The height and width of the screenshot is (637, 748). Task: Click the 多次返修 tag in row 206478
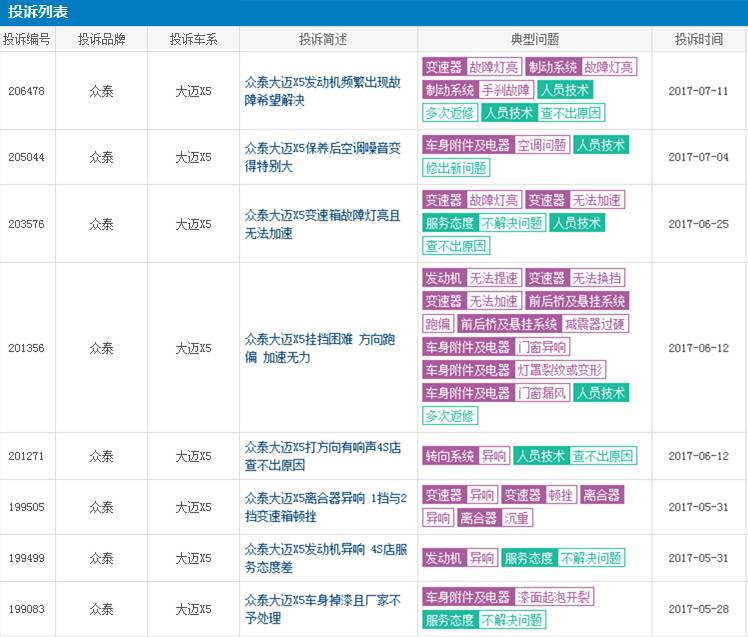449,113
